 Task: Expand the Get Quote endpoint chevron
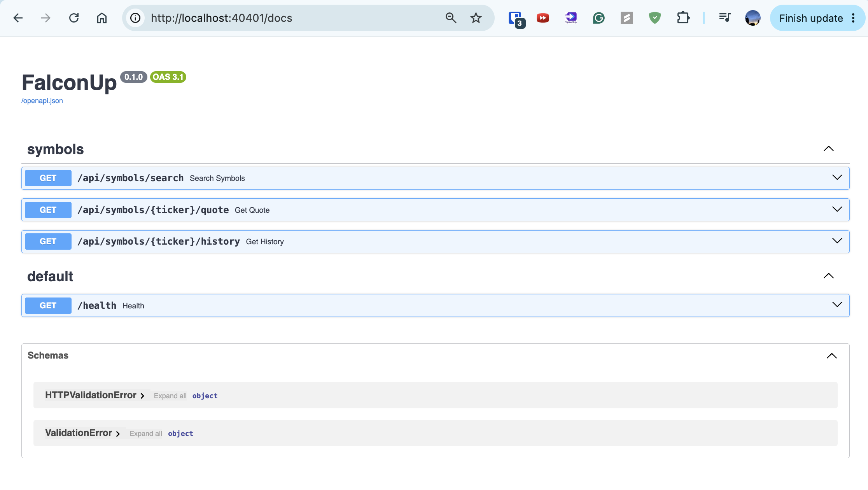tap(837, 210)
